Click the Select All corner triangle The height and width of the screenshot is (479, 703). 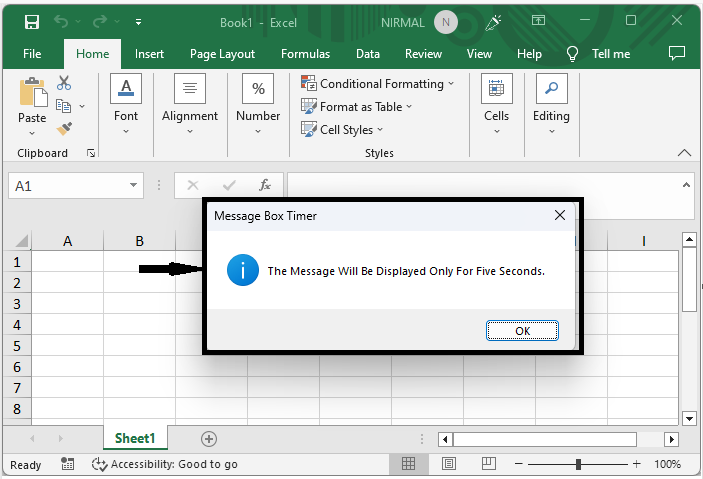pyautogui.click(x=22, y=241)
